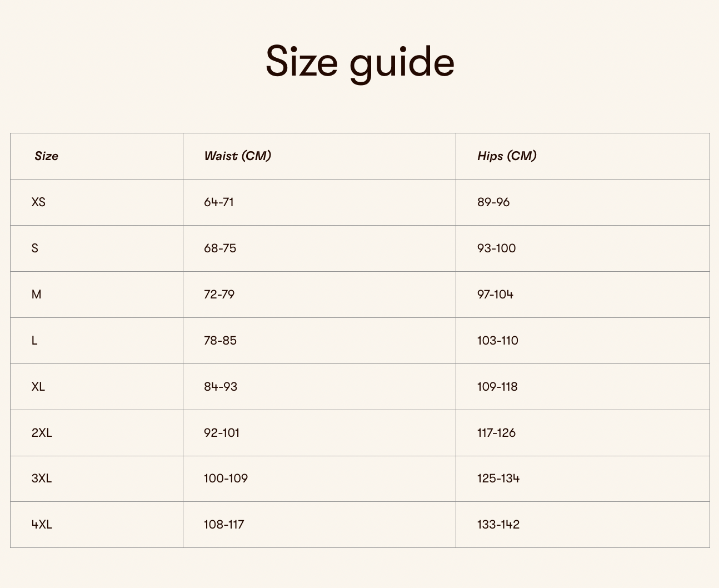The height and width of the screenshot is (588, 719).
Task: Select the Size column header
Action: pyautogui.click(x=46, y=156)
